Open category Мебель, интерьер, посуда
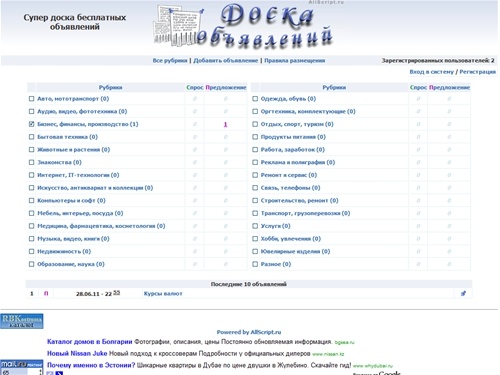Screen dimensions: 500x375 (80, 213)
